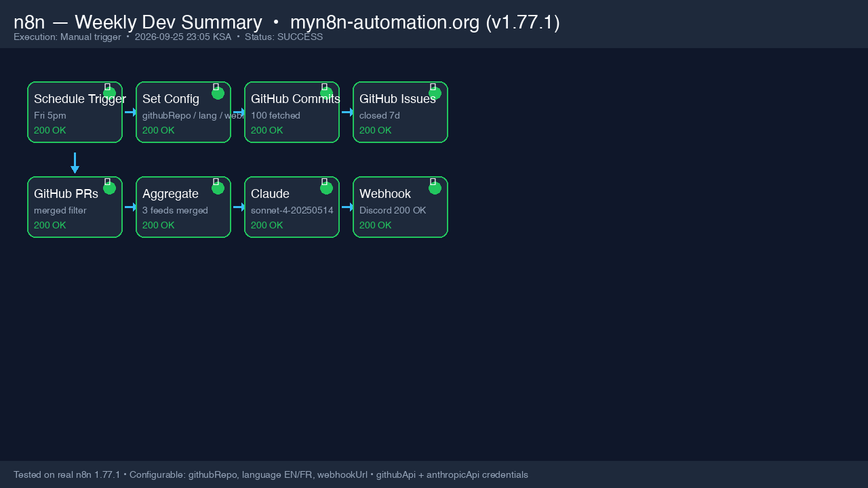Click the 'Execution: Manual trigger' text
868x488 pixels.
coord(67,37)
